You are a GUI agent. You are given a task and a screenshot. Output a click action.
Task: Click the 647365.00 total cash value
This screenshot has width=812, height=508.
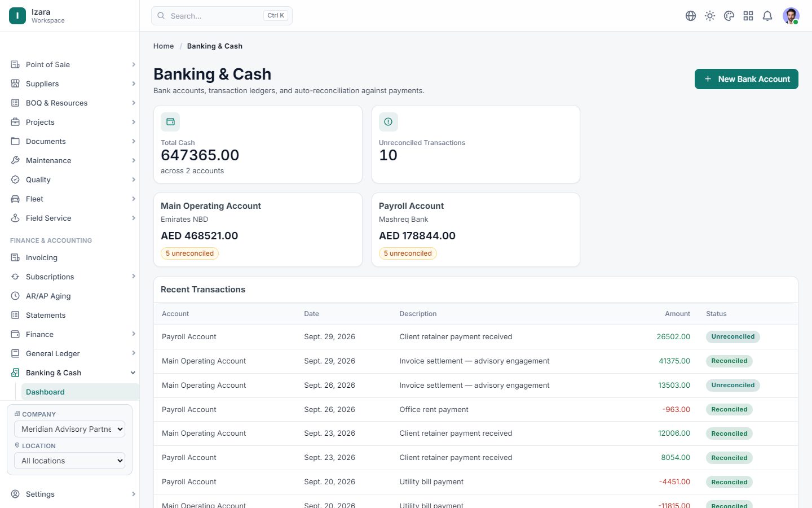click(200, 155)
